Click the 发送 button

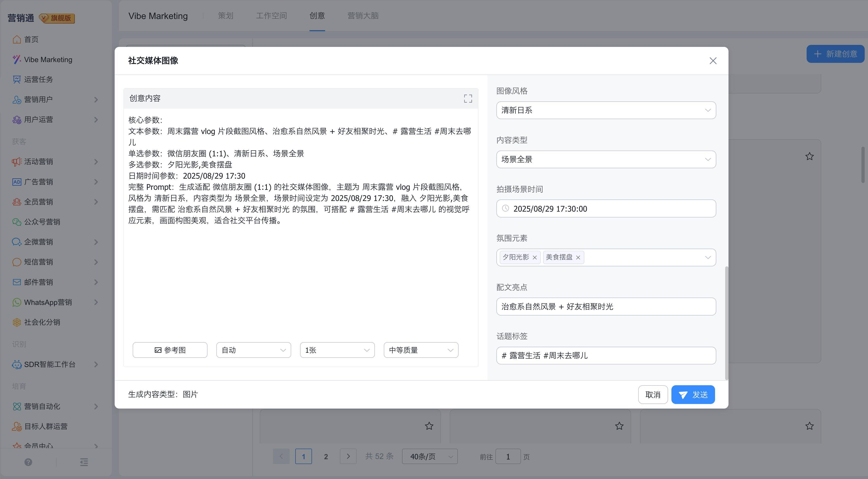[693, 395]
